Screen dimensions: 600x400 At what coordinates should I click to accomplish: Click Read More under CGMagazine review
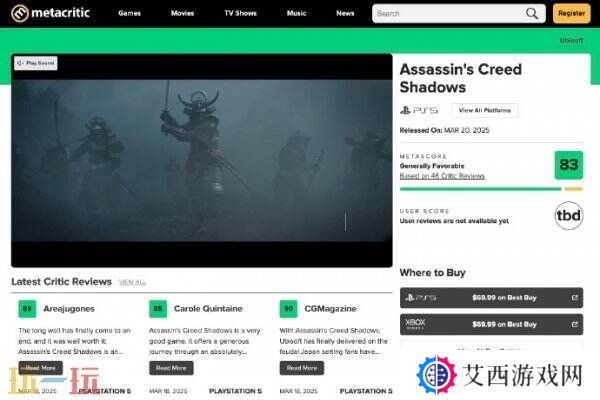tap(301, 367)
